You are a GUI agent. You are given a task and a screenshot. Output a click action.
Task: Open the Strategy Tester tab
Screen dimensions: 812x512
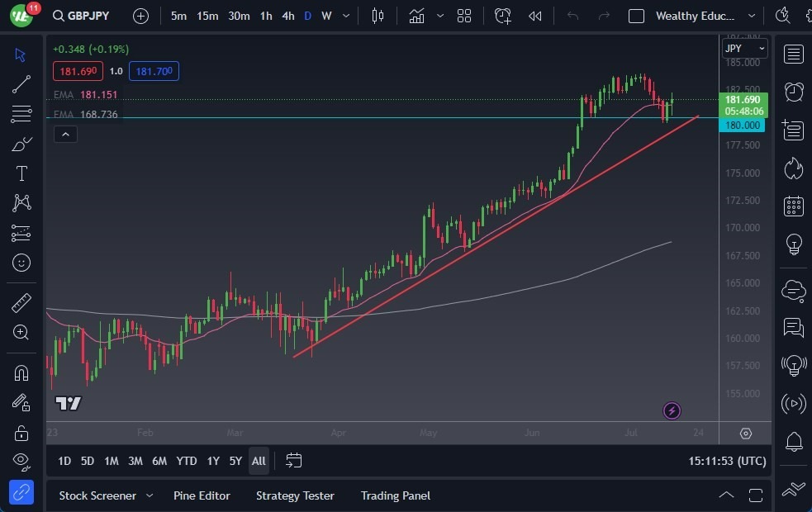[x=295, y=495]
